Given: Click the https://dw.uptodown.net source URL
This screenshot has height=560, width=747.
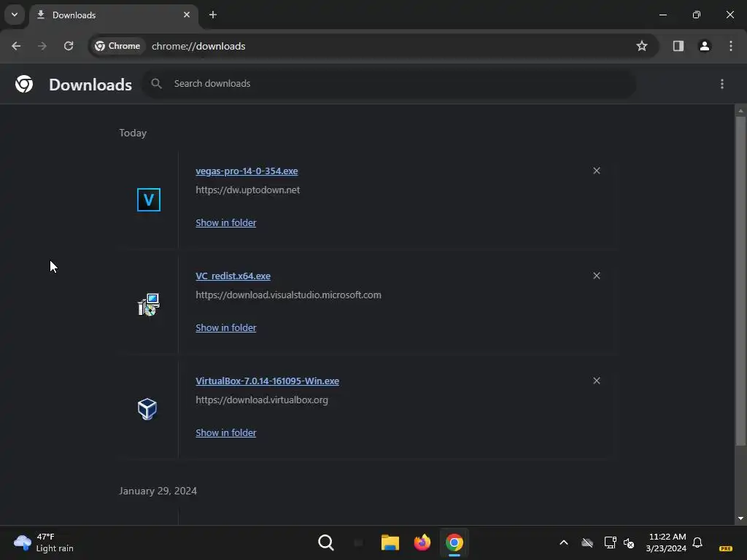Looking at the screenshot, I should (x=248, y=190).
